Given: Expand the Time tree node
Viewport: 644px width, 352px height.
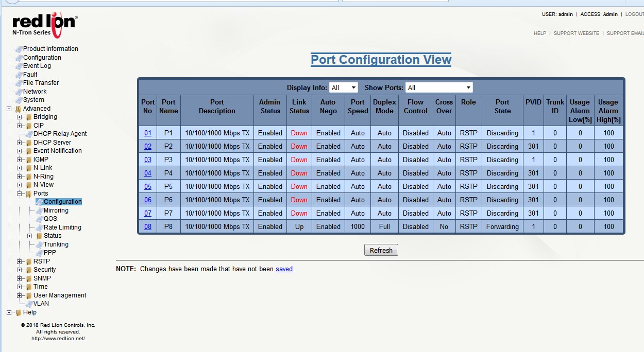Looking at the screenshot, I should click(x=20, y=287).
